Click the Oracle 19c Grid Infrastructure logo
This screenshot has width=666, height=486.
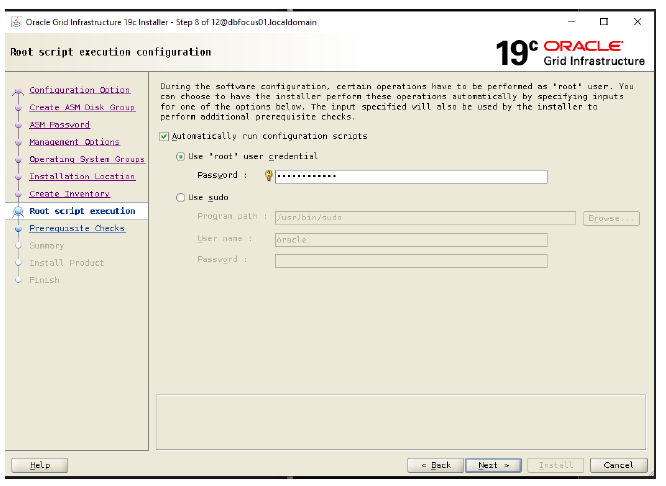pyautogui.click(x=570, y=53)
